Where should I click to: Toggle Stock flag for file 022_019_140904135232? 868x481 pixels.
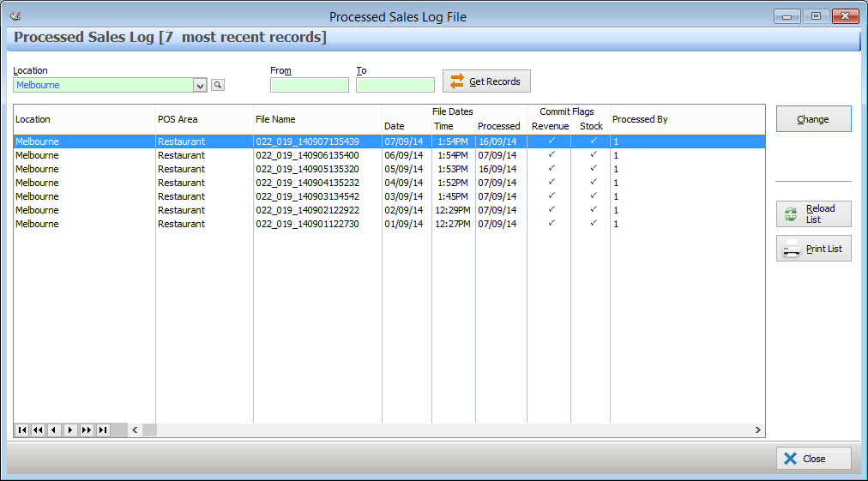[594, 182]
